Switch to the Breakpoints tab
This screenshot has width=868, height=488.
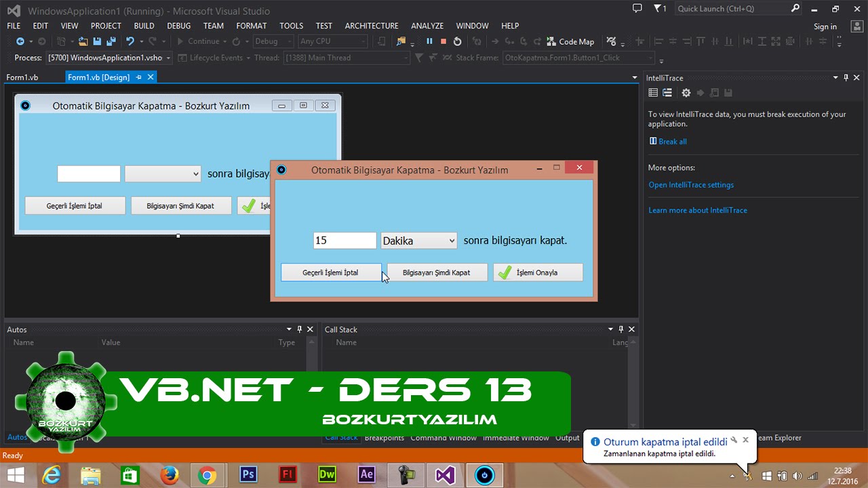(x=384, y=438)
